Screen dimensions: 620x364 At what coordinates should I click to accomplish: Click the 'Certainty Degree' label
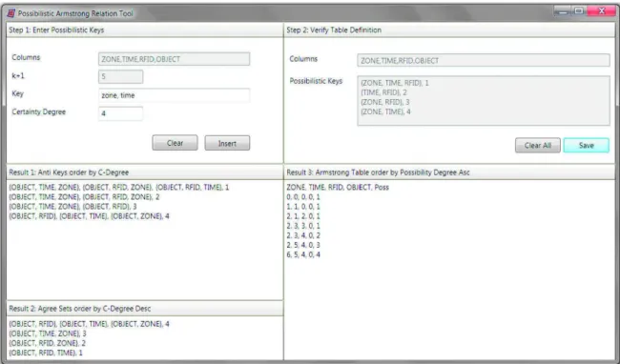(x=39, y=112)
